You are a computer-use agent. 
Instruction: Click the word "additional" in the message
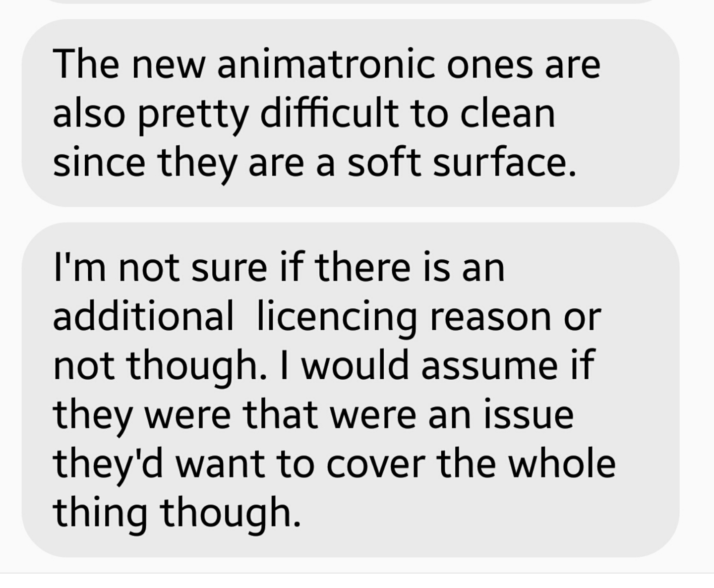143,316
